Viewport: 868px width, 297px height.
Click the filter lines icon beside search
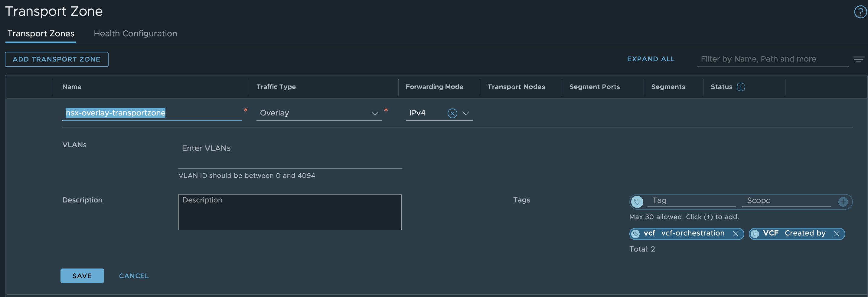point(858,59)
